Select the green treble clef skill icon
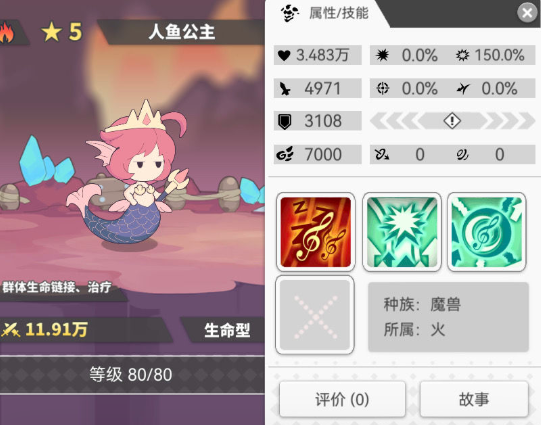Viewport: 541px width, 425px height. 486,232
